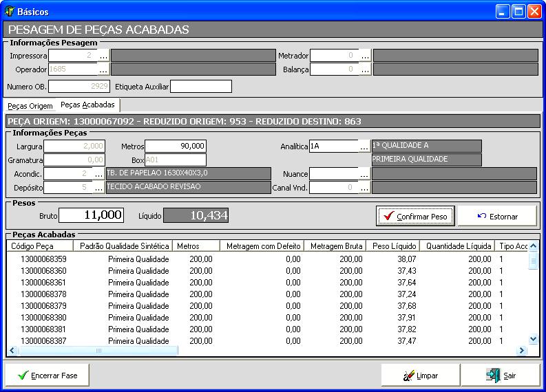The height and width of the screenshot is (392, 546).
Task: Select the Peças Acabadas tab
Action: [x=87, y=105]
